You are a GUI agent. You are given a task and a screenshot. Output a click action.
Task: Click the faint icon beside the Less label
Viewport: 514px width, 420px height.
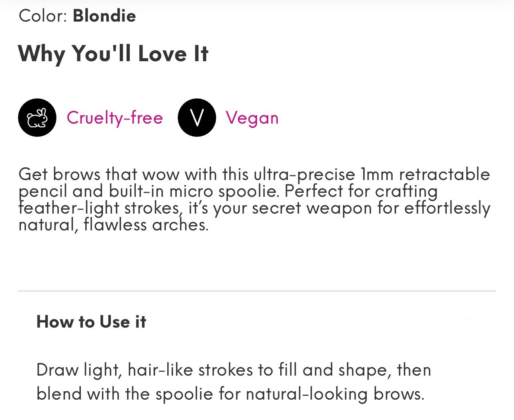pos(220,255)
